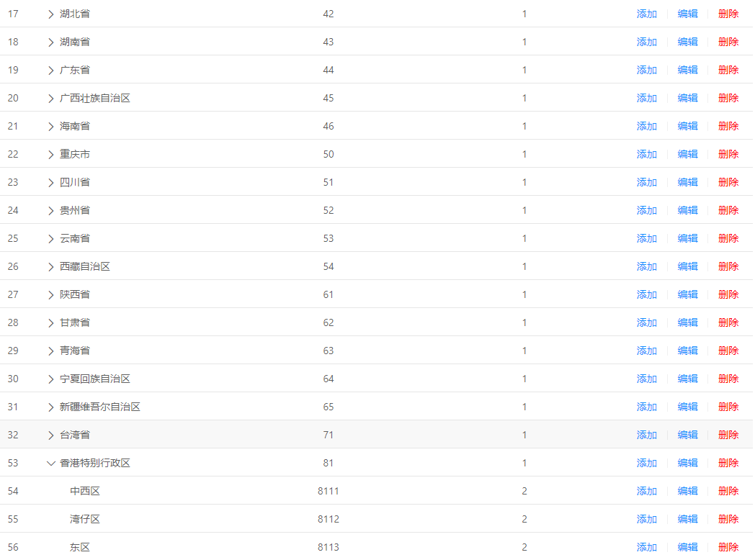Screen dimensions: 755x560
Task: Edit the 西藏自治区 row
Action: pyautogui.click(x=687, y=267)
